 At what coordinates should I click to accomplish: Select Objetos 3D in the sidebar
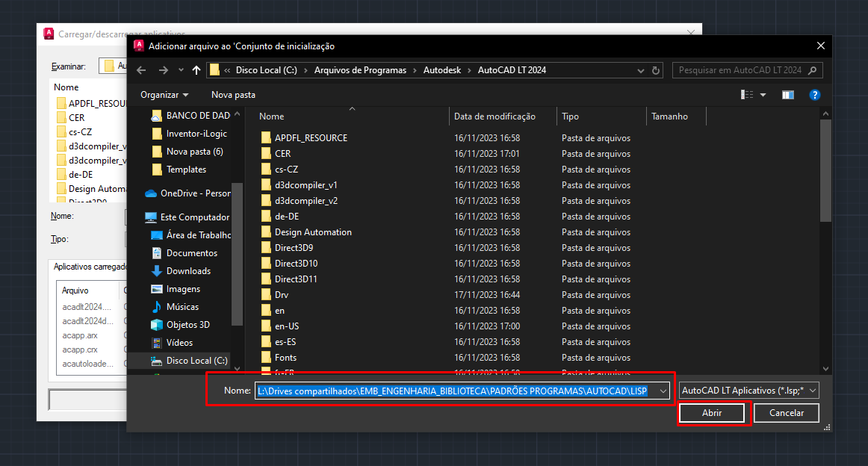pyautogui.click(x=187, y=325)
